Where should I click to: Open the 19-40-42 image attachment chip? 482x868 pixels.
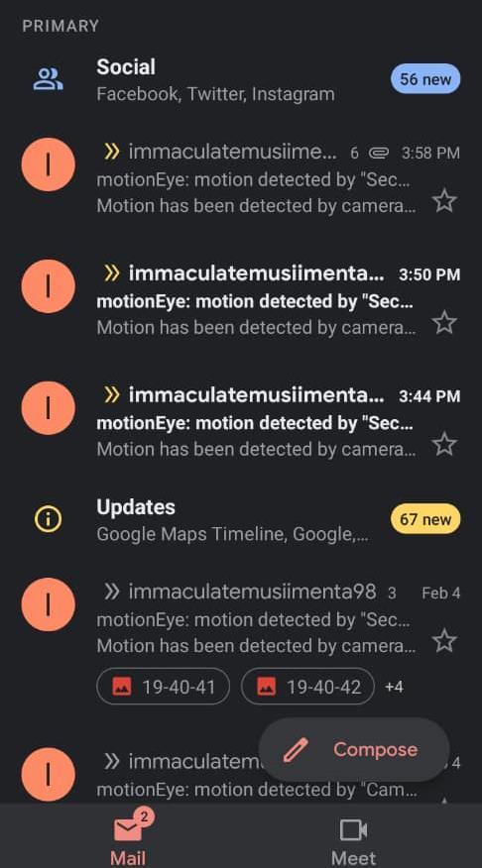tap(307, 687)
